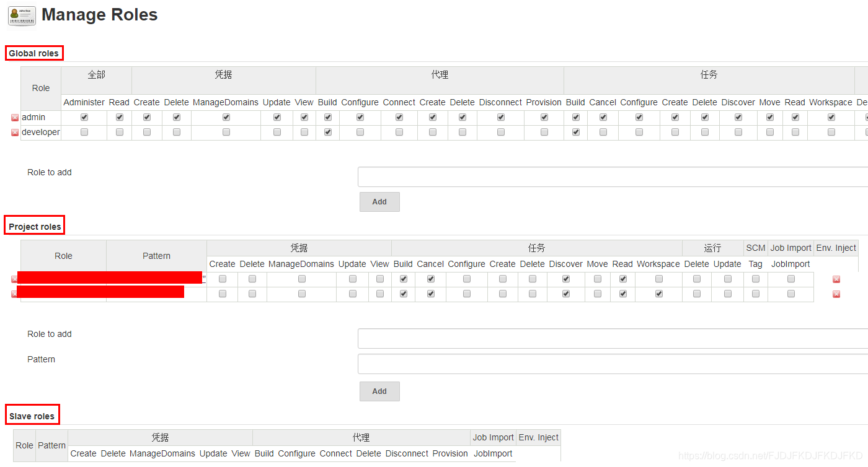Enable developer 任务 Workspace checkbox in Global roles
The image size is (868, 467).
pyautogui.click(x=831, y=132)
